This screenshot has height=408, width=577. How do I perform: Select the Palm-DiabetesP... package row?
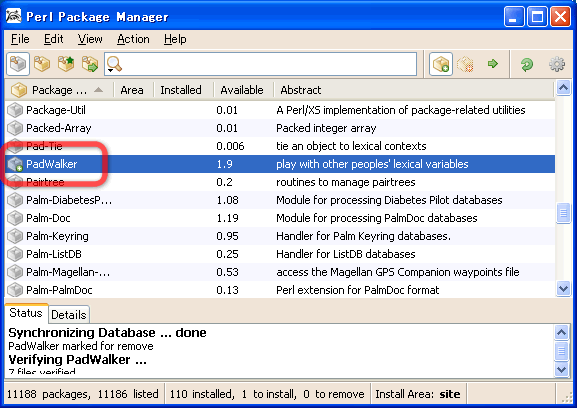(x=280, y=200)
